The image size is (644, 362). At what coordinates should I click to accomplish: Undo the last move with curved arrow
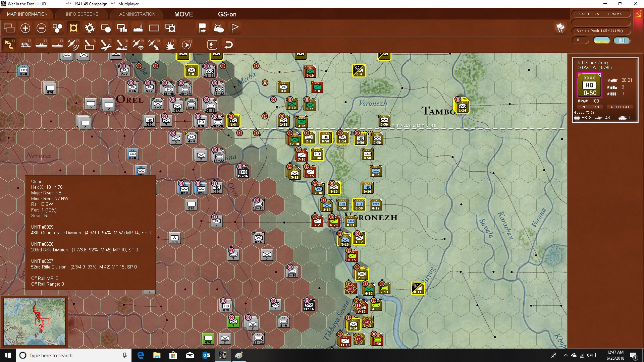pos(228,45)
